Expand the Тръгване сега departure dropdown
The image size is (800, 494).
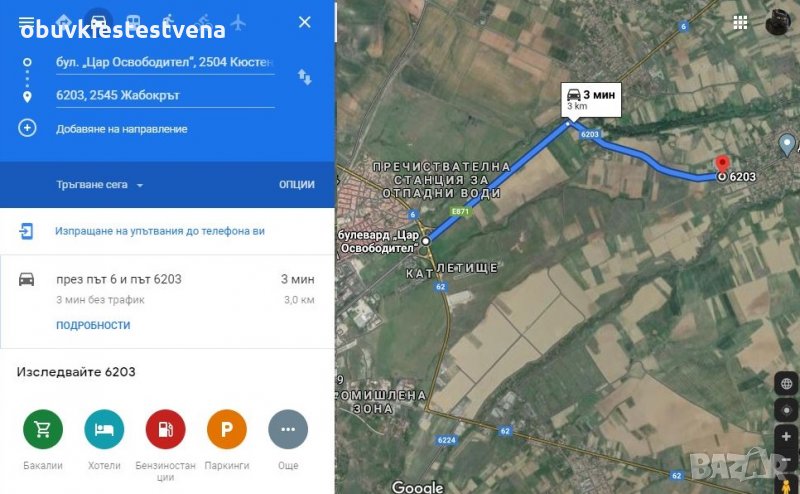pos(100,185)
